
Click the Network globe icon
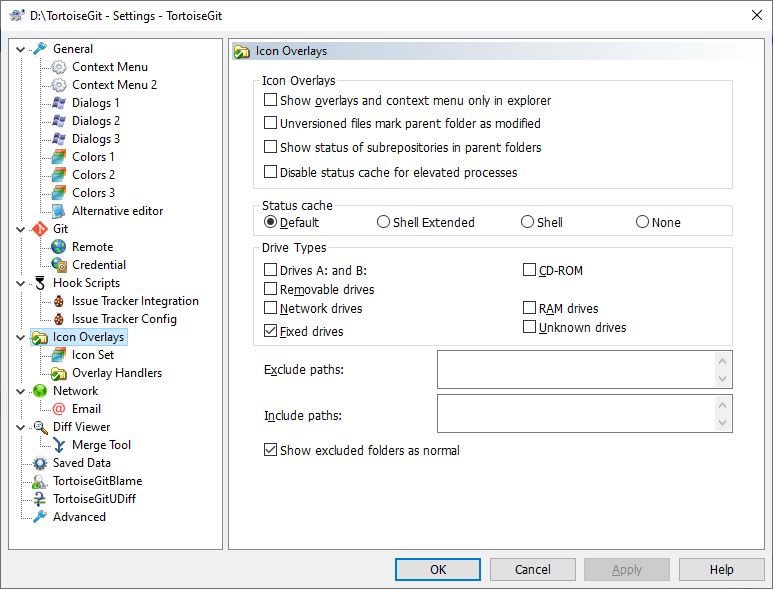(x=40, y=391)
